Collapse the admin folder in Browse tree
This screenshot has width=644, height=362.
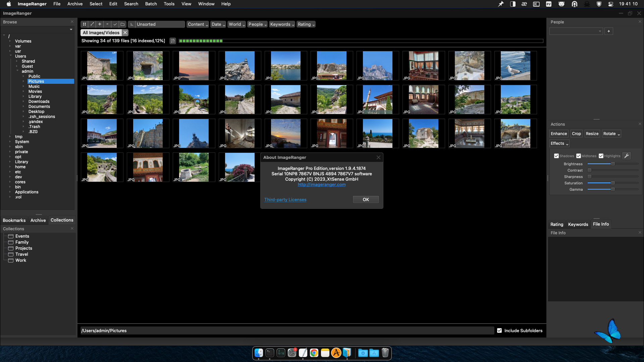[17, 71]
